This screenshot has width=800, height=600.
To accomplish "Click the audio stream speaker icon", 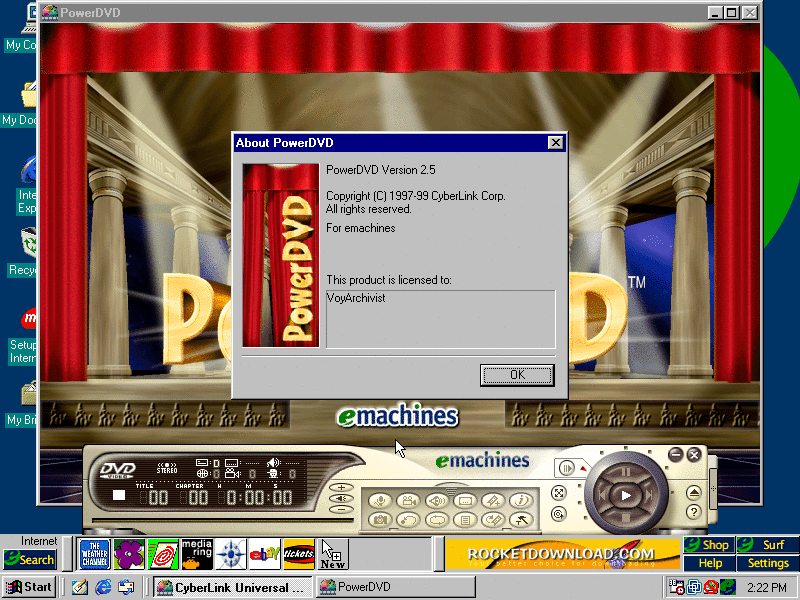I will (x=436, y=500).
